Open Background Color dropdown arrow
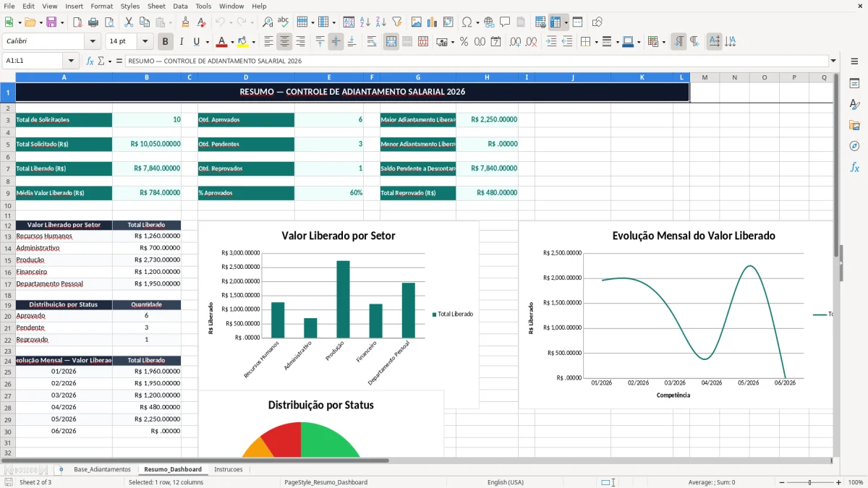 pos(254,42)
